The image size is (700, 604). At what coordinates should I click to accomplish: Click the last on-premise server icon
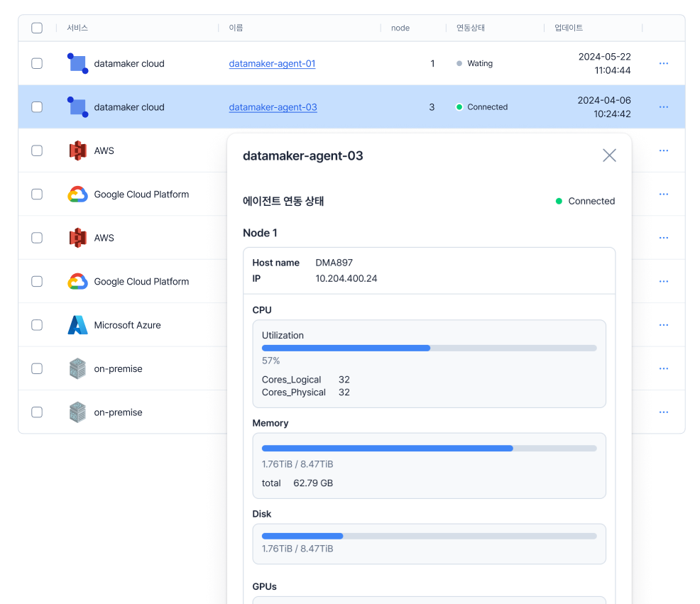pos(77,412)
